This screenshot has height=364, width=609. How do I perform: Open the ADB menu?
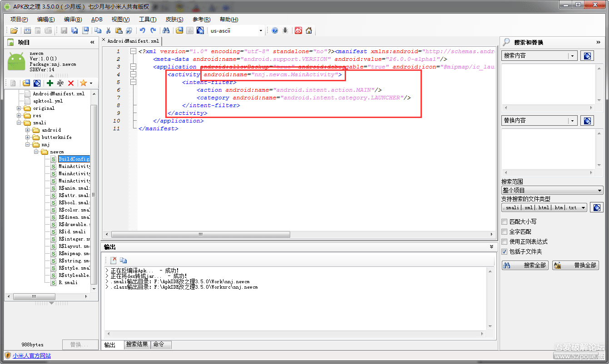tap(97, 20)
